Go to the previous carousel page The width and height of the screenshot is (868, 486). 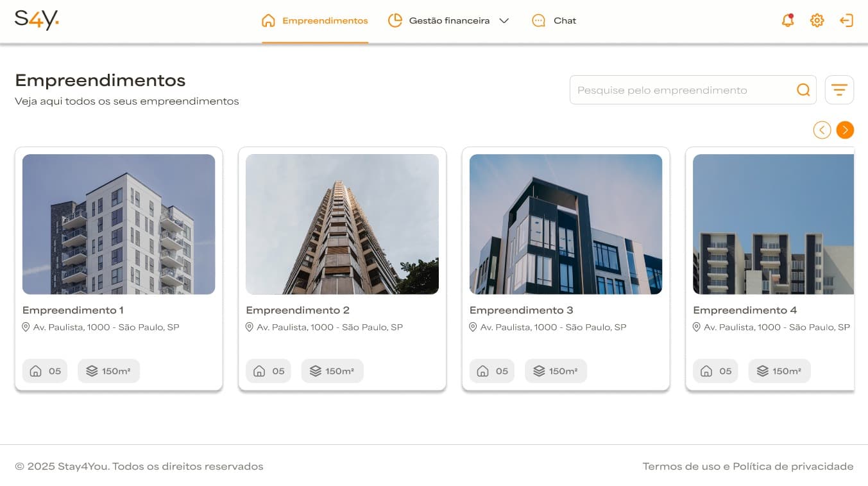click(822, 130)
